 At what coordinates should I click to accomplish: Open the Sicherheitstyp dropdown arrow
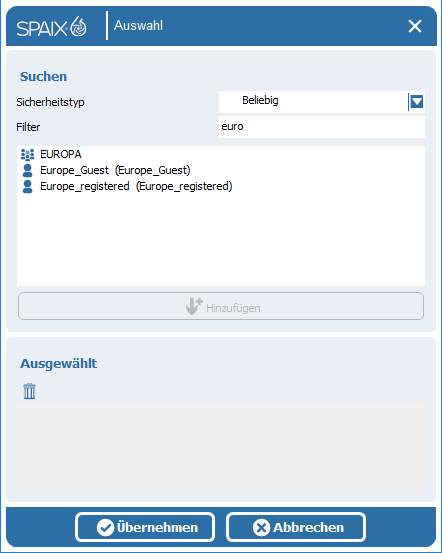(x=417, y=102)
